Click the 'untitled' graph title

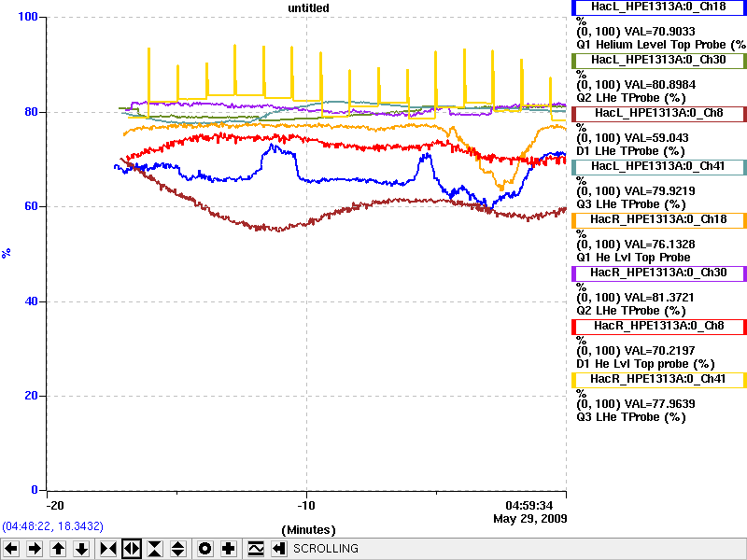pyautogui.click(x=309, y=8)
